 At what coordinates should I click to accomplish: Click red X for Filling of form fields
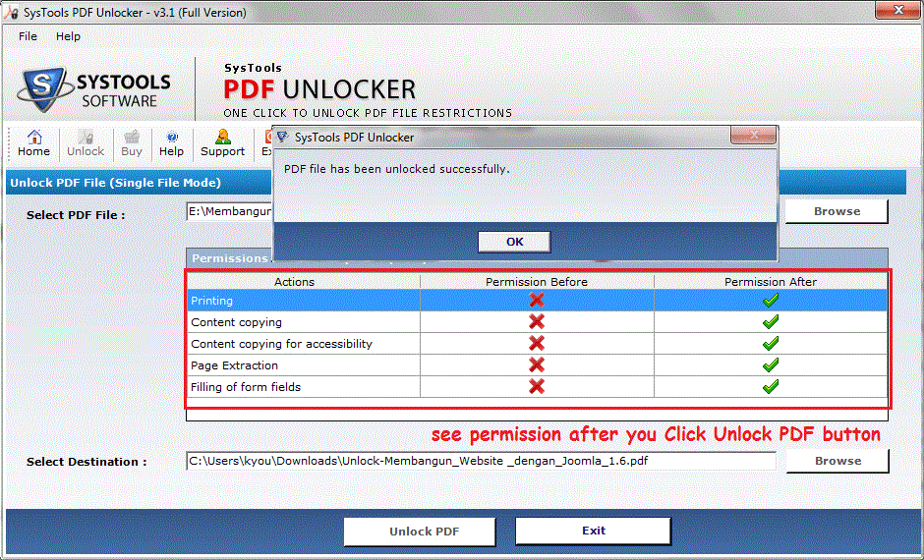click(x=537, y=386)
